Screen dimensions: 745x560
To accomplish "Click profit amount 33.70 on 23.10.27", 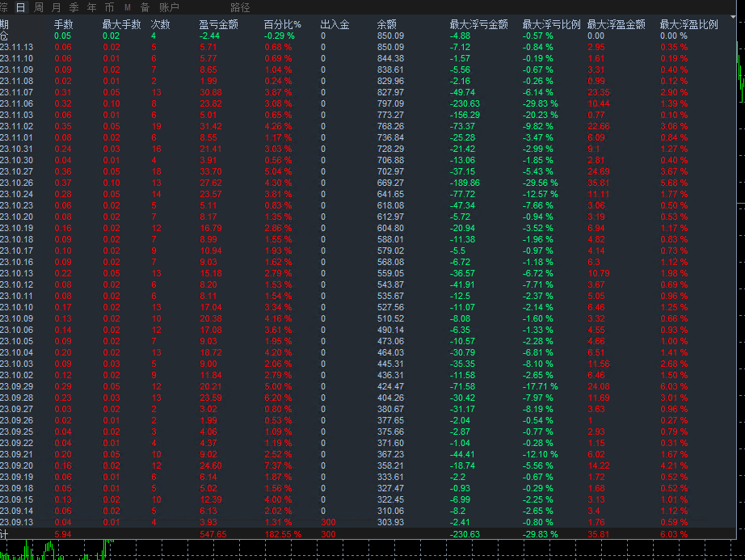I will 212,171.
